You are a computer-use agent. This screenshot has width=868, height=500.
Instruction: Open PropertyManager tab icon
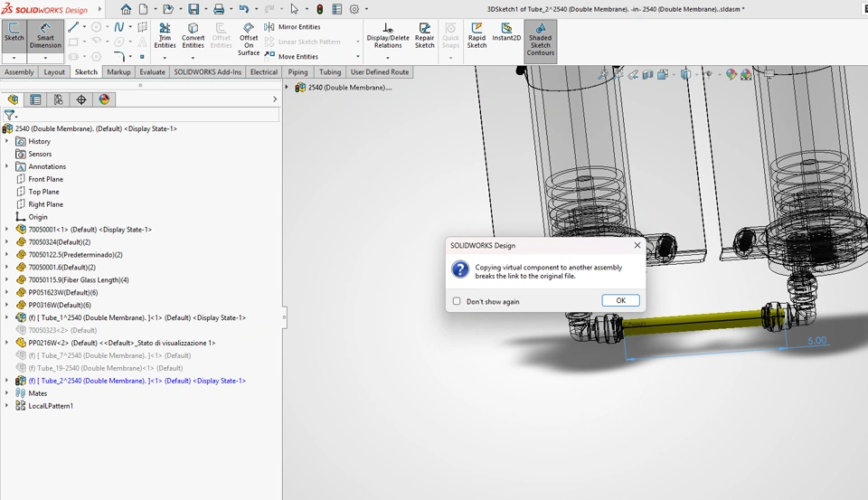click(35, 99)
